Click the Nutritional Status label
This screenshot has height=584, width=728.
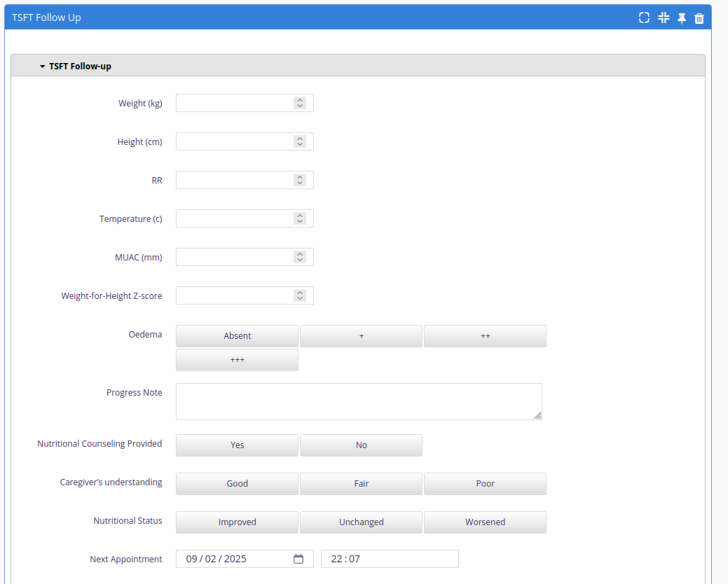pyautogui.click(x=128, y=521)
